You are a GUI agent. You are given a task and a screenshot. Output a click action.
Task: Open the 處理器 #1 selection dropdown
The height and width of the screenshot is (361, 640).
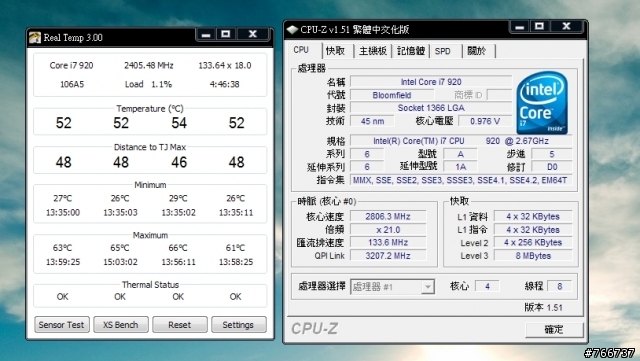[392, 287]
